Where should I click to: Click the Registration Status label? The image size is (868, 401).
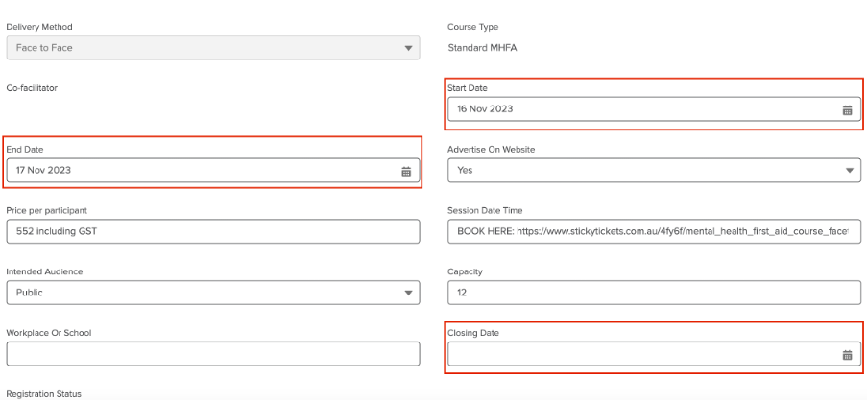(44, 394)
